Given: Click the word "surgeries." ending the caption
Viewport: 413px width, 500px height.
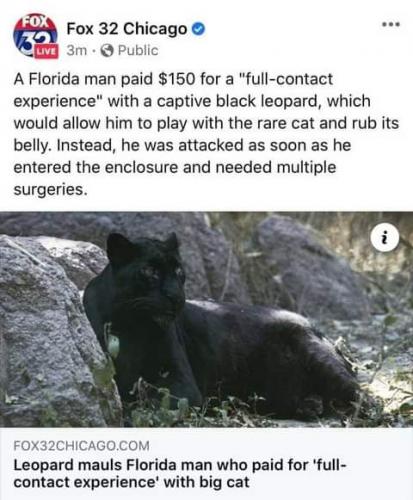Looking at the screenshot, I should click(50, 190).
